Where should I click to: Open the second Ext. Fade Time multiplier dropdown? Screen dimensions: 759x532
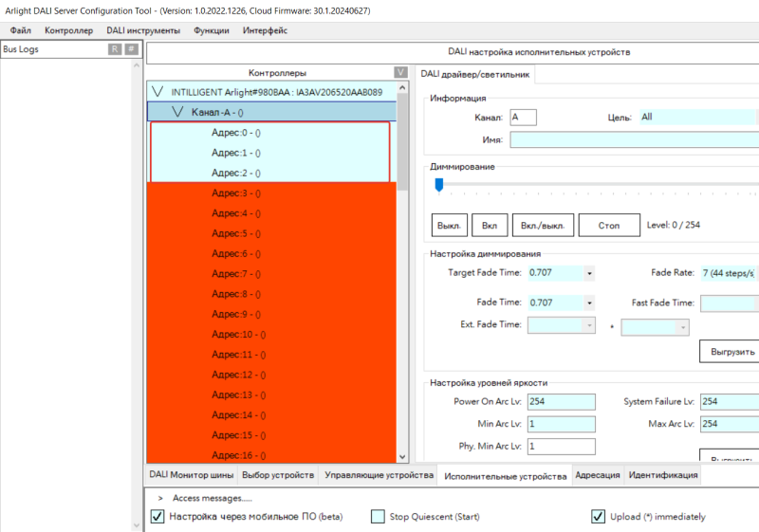[x=682, y=328]
